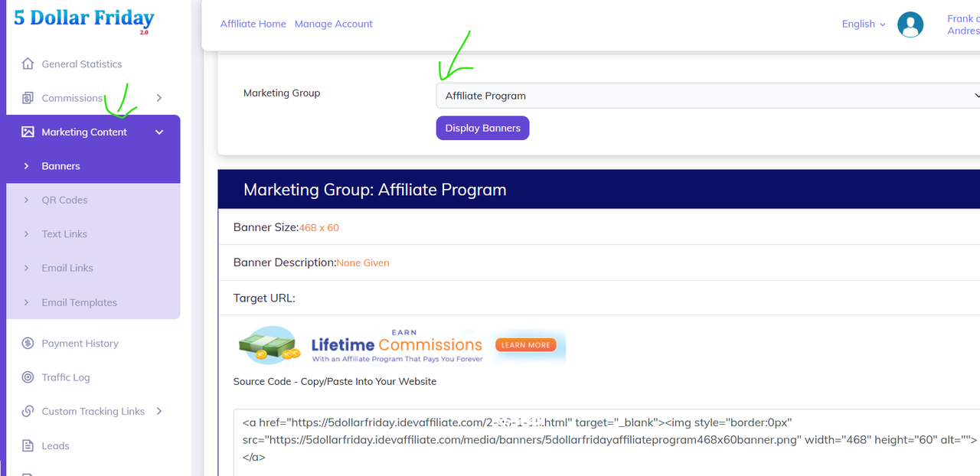Click the Lifetime Commissions banner image

pos(400,346)
